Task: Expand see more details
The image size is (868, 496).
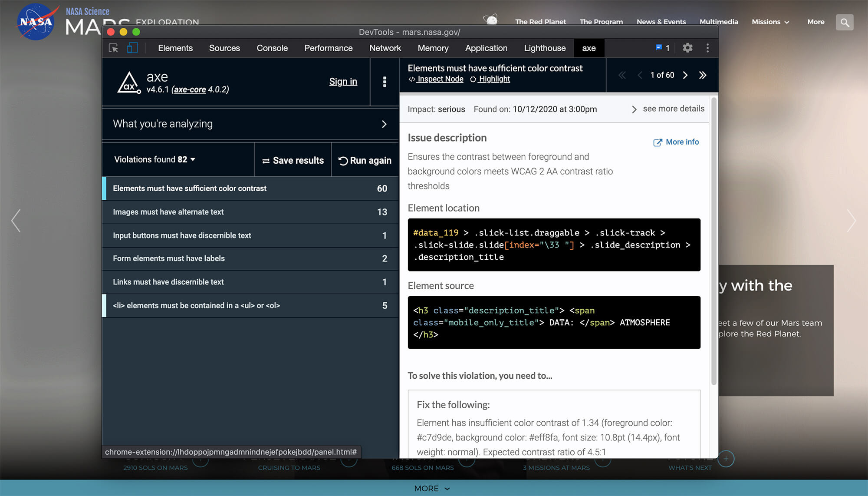Action: (668, 109)
